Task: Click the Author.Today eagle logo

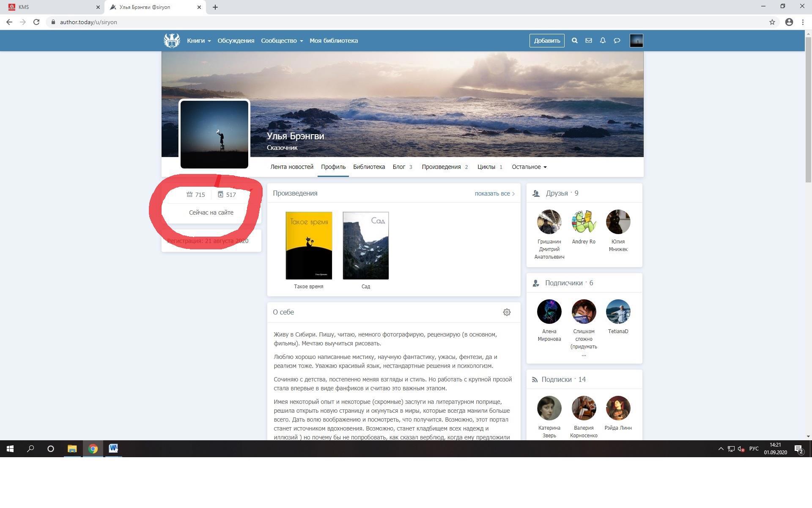Action: click(172, 41)
